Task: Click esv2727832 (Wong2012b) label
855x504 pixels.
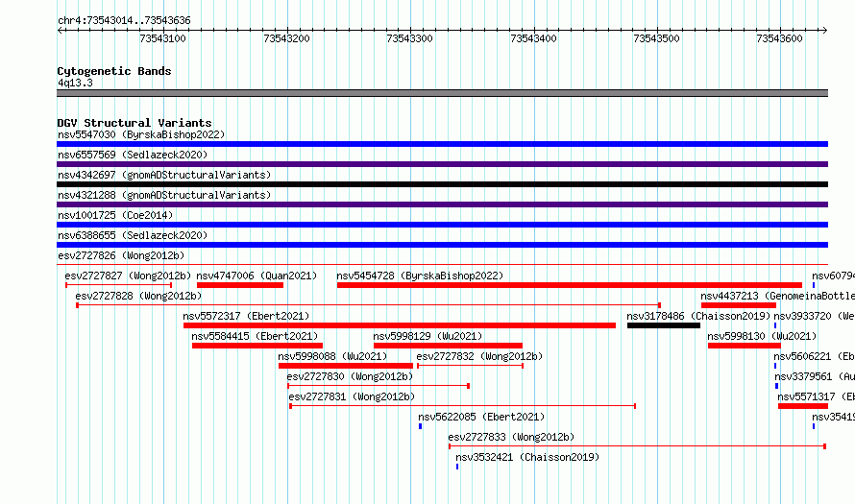Action: [x=479, y=356]
